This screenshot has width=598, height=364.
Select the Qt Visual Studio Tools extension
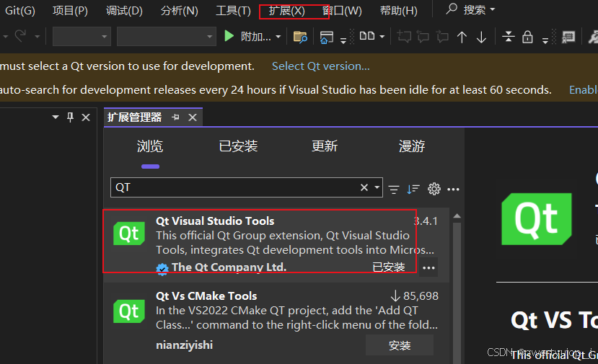pos(276,244)
